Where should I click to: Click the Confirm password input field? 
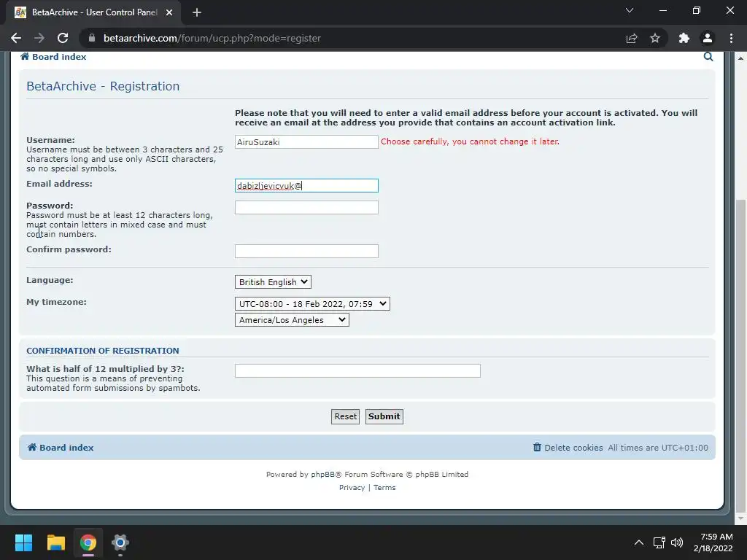pos(306,252)
